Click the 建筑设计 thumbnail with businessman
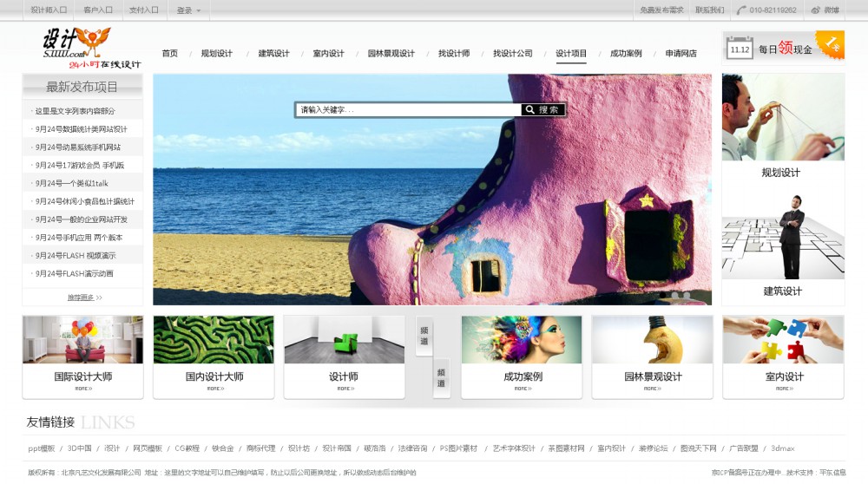 tap(783, 236)
